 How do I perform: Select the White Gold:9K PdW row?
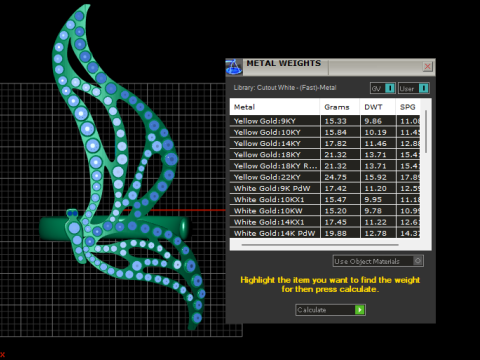(x=325, y=188)
